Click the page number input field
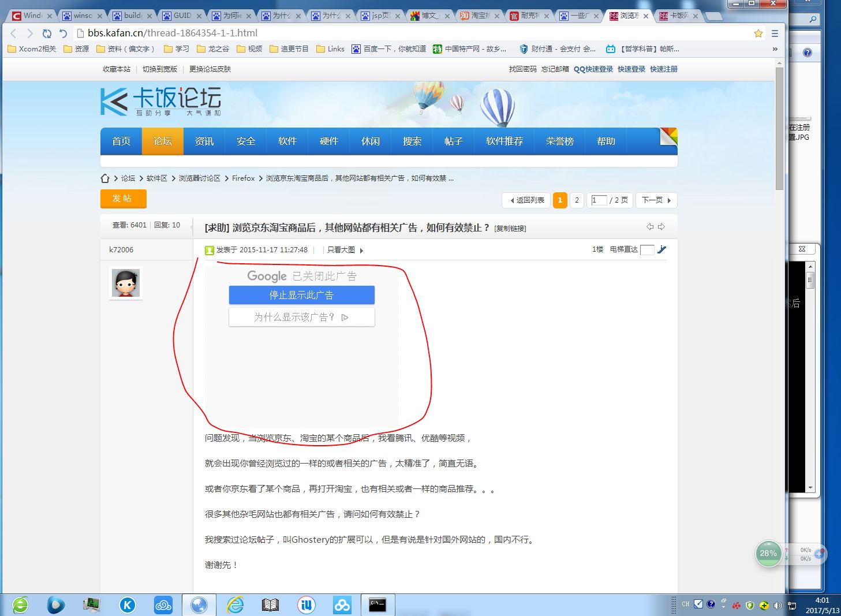The width and height of the screenshot is (841, 616). tap(599, 200)
